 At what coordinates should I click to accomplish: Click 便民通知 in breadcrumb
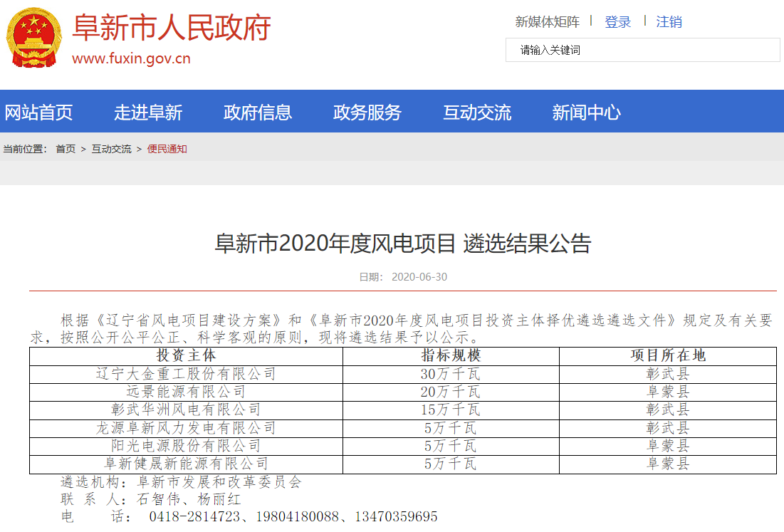pyautogui.click(x=167, y=149)
